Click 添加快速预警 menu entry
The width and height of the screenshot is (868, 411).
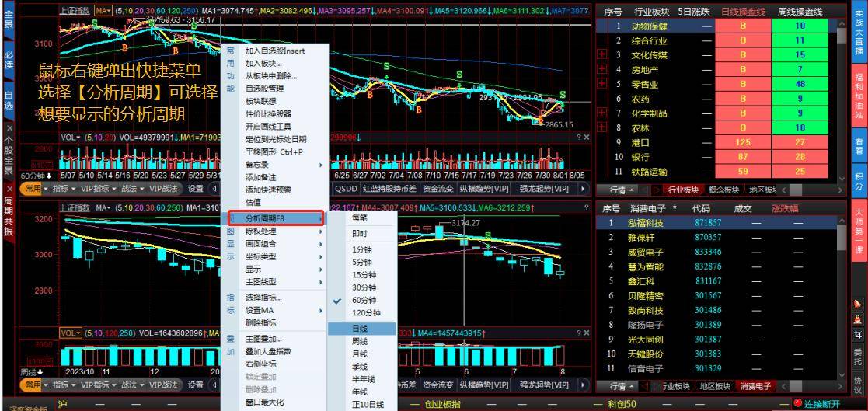click(269, 190)
